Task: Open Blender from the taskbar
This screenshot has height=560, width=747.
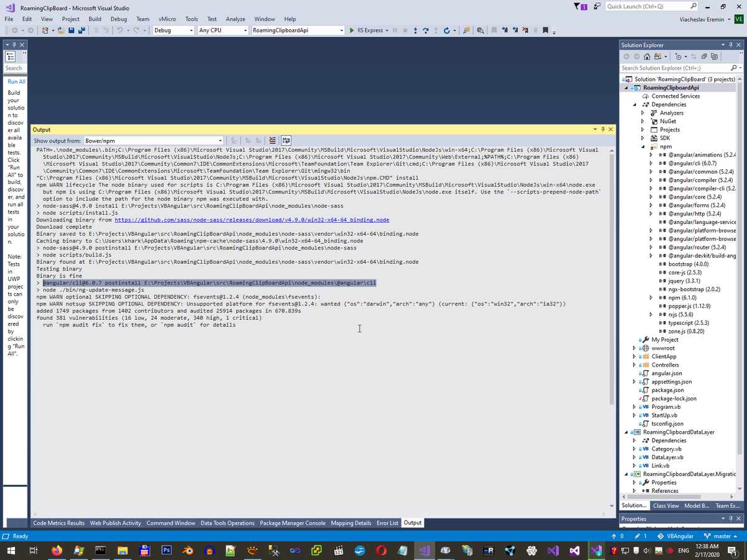Action: coord(188,551)
